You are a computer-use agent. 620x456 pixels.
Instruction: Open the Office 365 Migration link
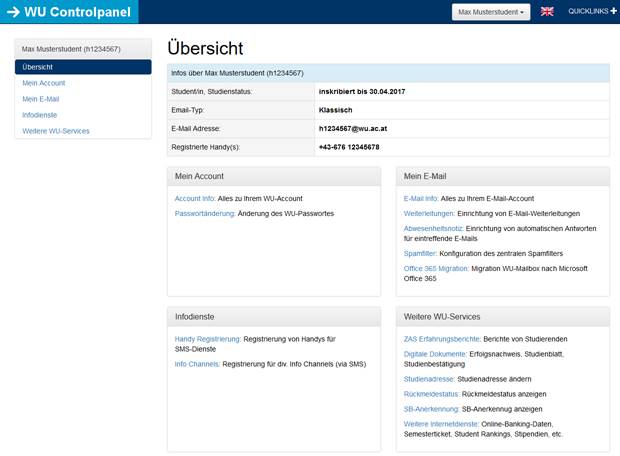click(x=436, y=269)
